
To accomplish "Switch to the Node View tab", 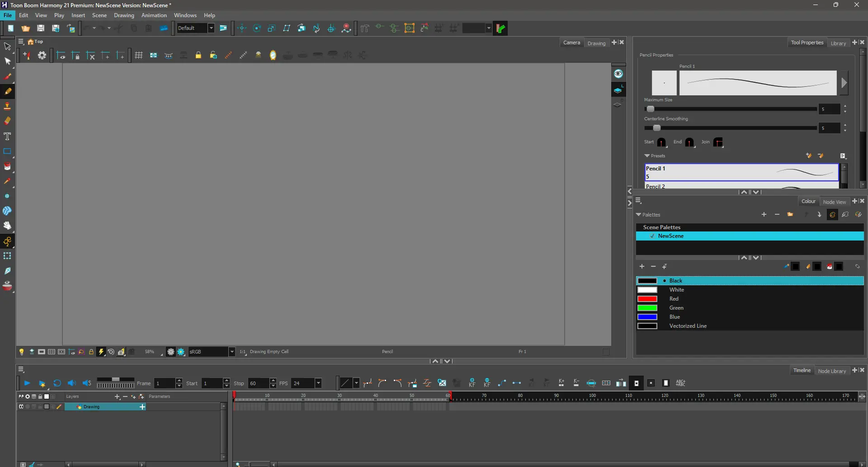I will pos(834,202).
